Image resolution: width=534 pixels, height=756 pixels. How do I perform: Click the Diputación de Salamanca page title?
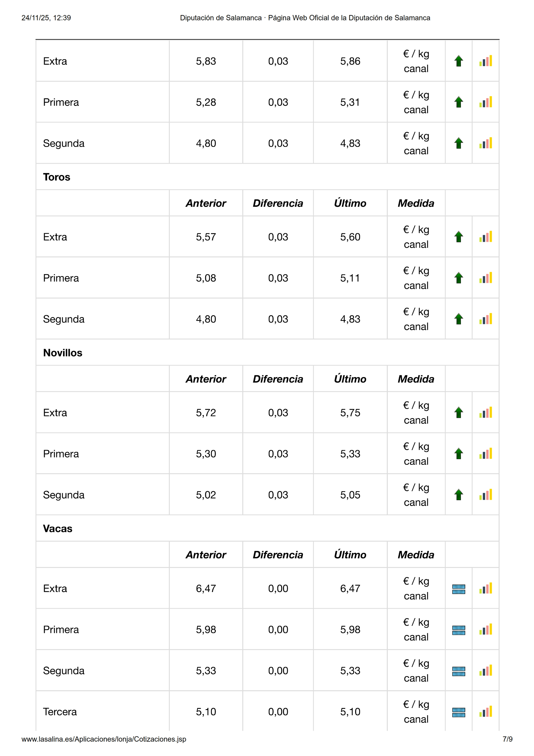point(305,18)
